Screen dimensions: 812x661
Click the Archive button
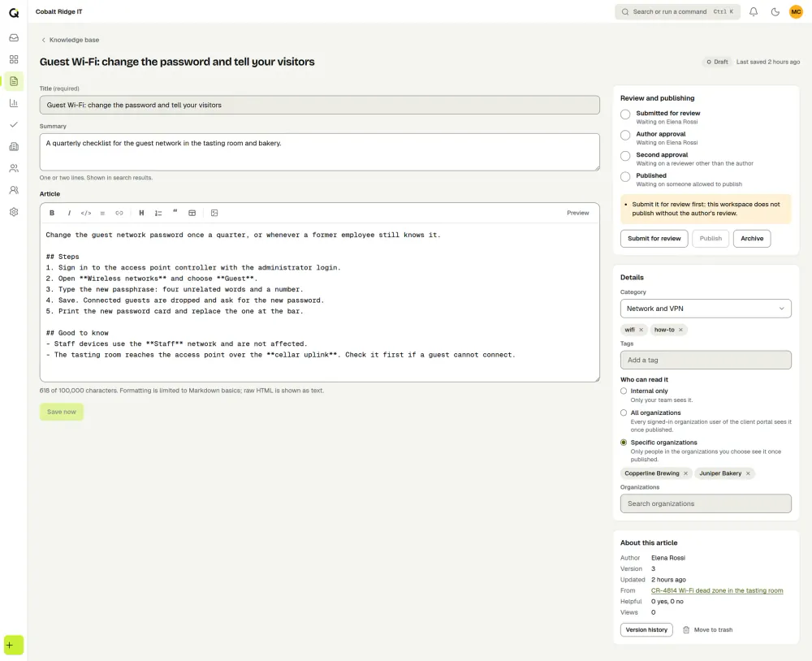point(752,239)
